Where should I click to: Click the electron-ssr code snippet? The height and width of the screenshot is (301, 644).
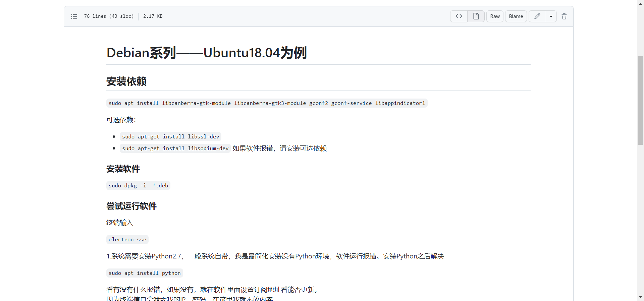pyautogui.click(x=127, y=240)
